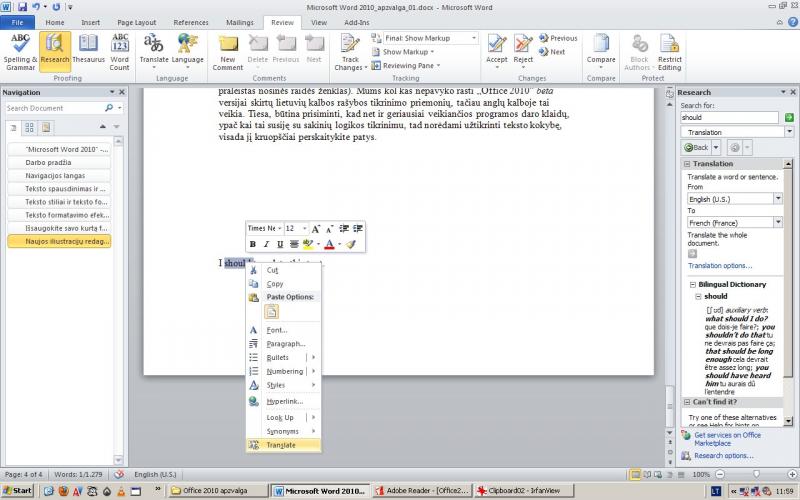Collapse the Bilingual Dictionary section
800x500 pixels.
coord(693,285)
